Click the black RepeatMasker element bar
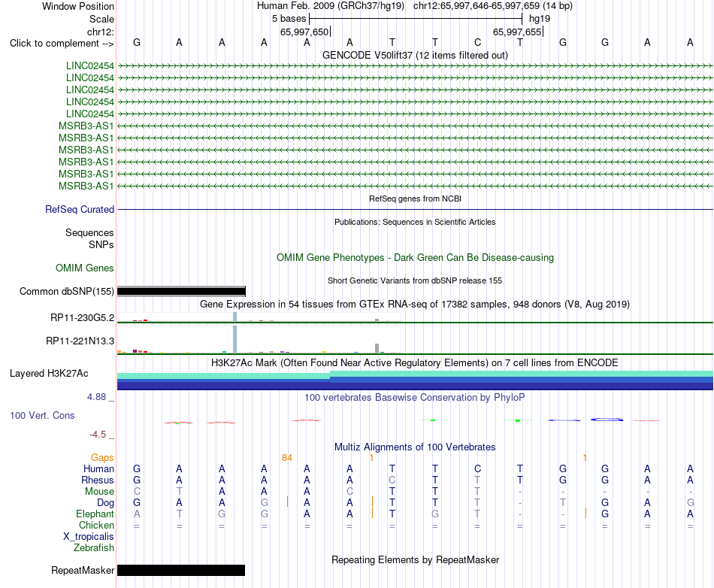This screenshot has width=714, height=588. pyautogui.click(x=181, y=570)
